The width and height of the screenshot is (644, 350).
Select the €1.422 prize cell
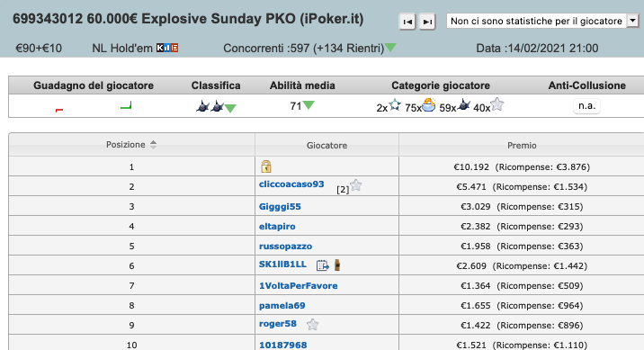(x=522, y=325)
